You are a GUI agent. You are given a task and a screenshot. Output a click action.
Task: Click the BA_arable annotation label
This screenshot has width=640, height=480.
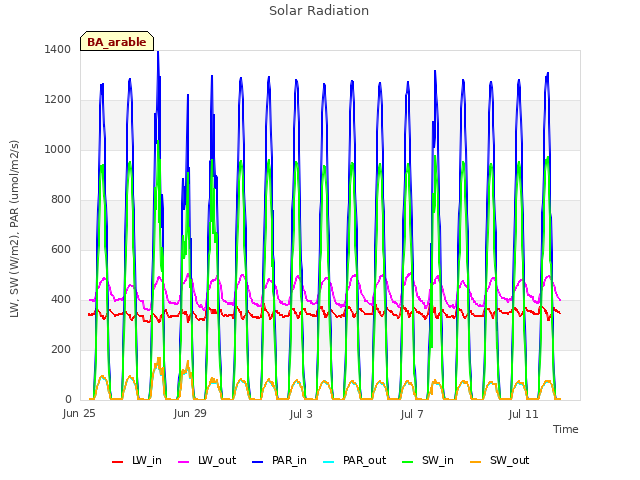point(117,41)
